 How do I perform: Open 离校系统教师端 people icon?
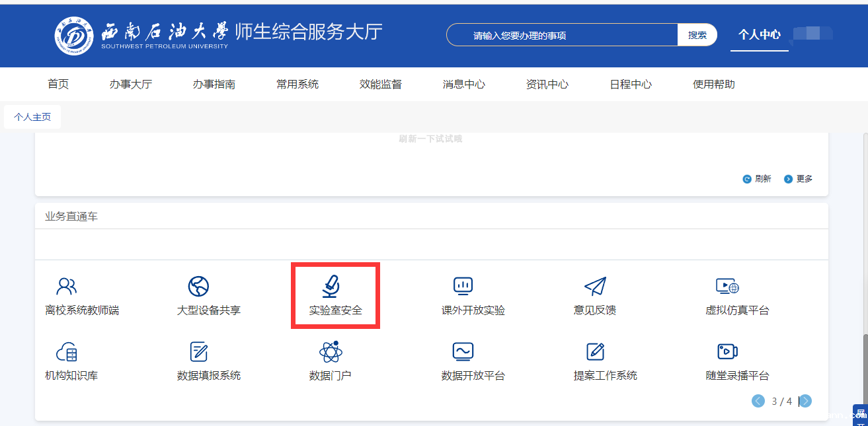tap(67, 286)
